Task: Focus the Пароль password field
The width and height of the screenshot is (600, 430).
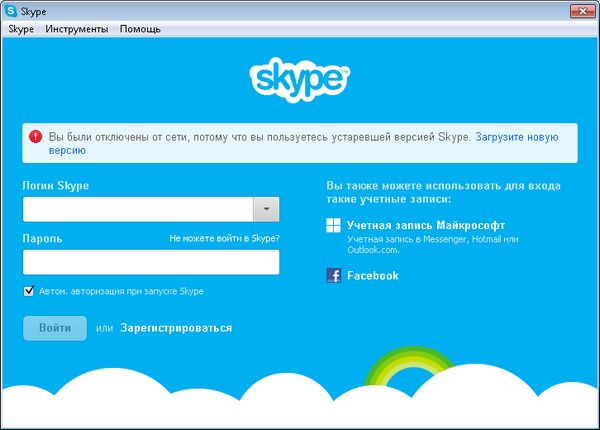Action: tap(151, 262)
